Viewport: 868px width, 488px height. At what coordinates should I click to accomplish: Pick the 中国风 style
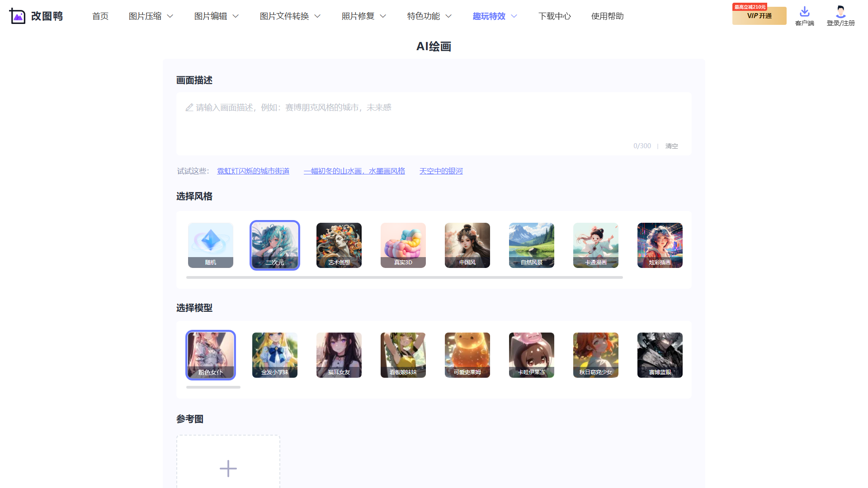click(467, 245)
